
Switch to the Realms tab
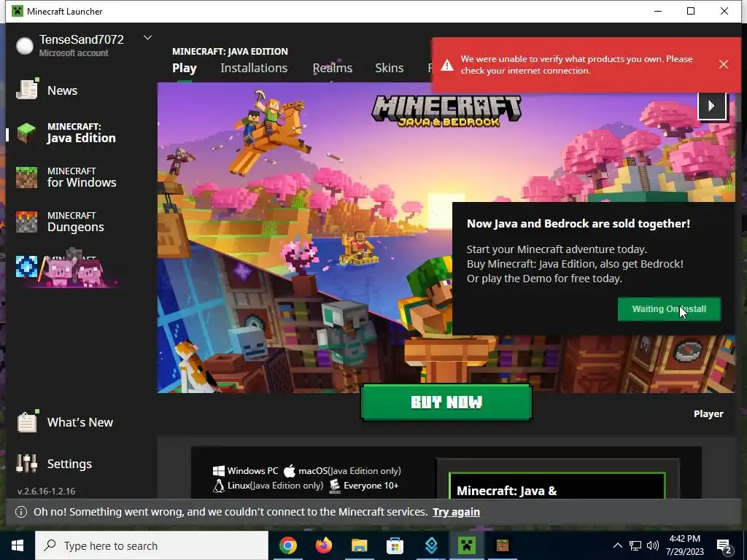click(x=333, y=68)
